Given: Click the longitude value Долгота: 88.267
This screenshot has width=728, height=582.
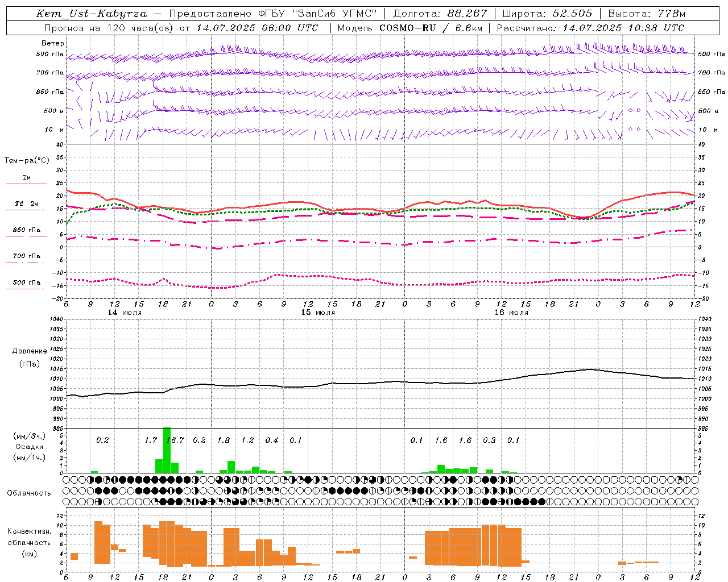Looking at the screenshot, I should 440,14.
